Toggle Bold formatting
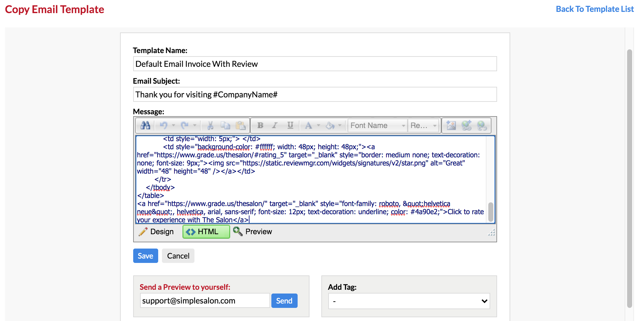This screenshot has width=644, height=321. tap(260, 126)
